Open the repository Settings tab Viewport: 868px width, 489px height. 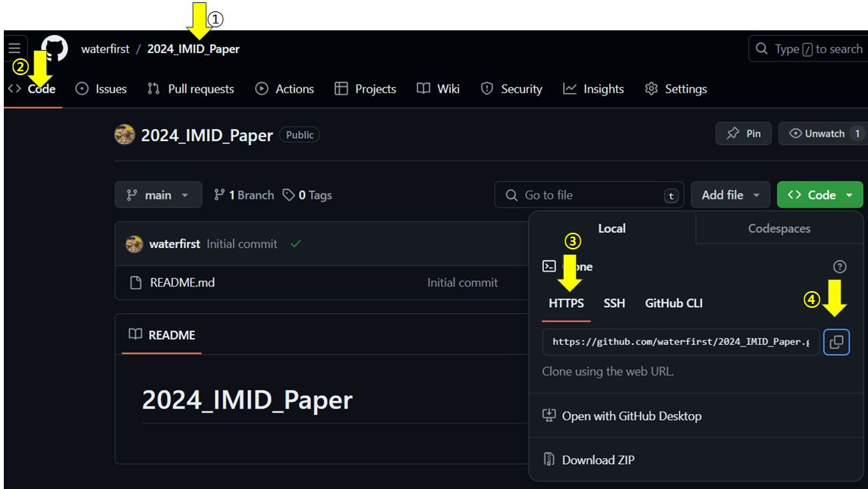click(676, 89)
